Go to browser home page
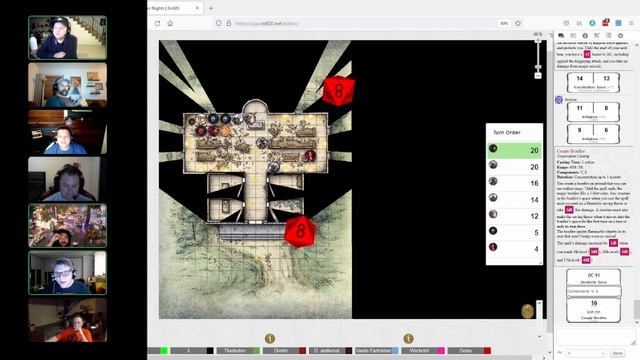 coord(170,24)
